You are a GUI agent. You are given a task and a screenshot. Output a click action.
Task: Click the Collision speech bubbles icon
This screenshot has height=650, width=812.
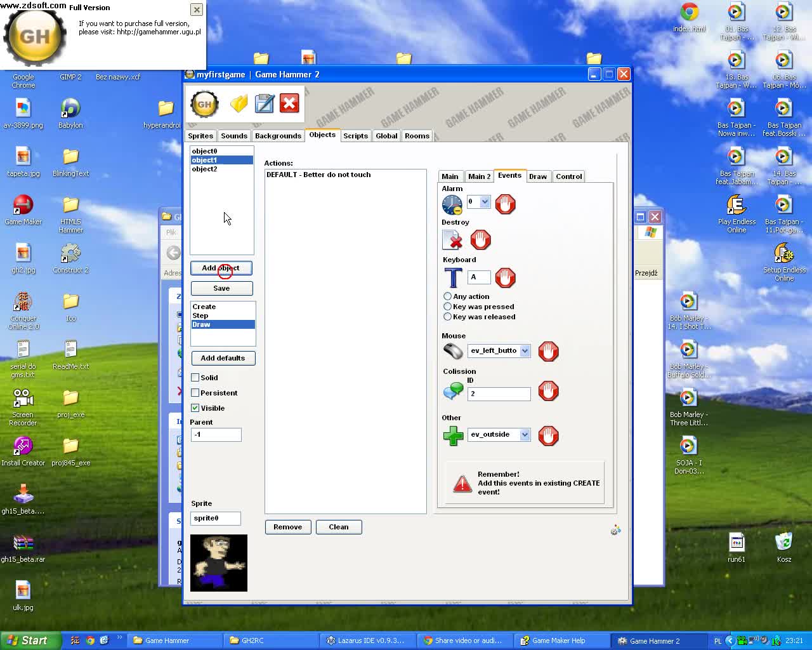tap(453, 391)
